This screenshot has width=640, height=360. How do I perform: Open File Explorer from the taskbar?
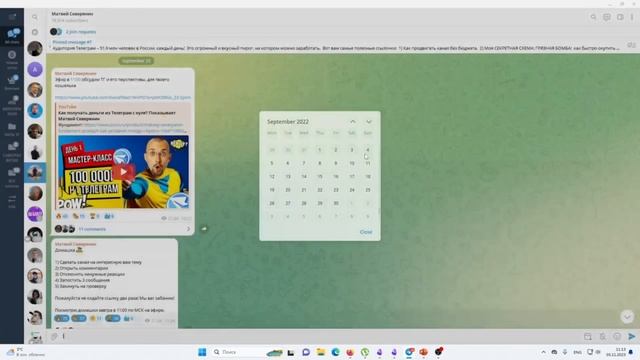321,352
